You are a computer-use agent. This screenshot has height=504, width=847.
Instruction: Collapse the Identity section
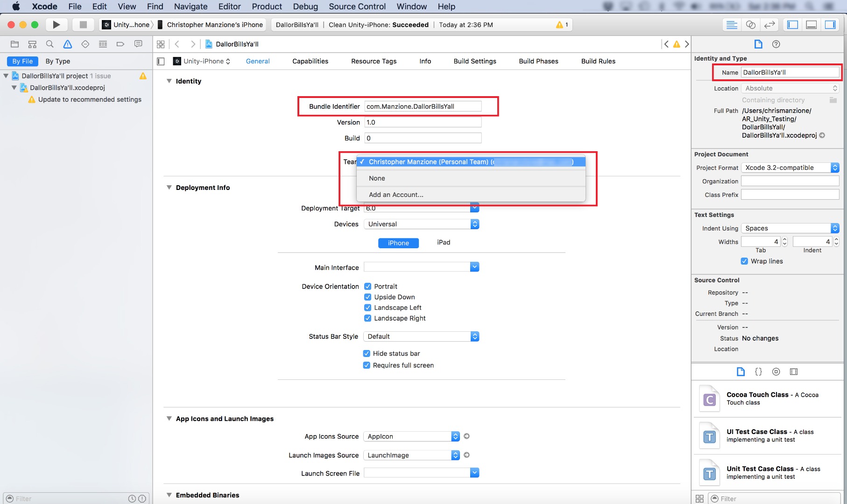(x=169, y=81)
